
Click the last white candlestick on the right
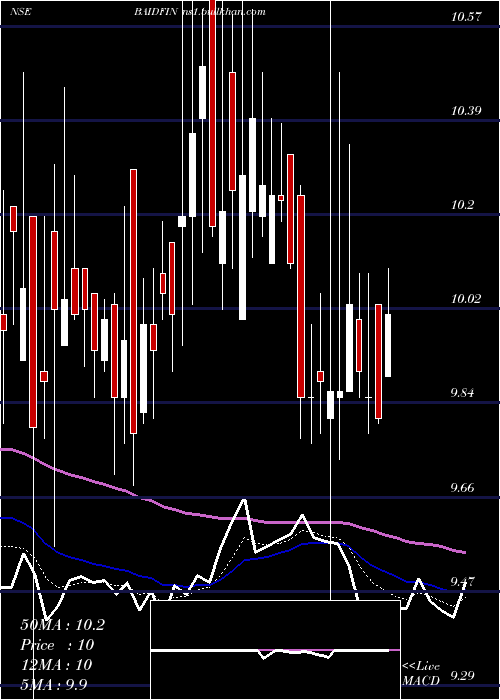[388, 346]
